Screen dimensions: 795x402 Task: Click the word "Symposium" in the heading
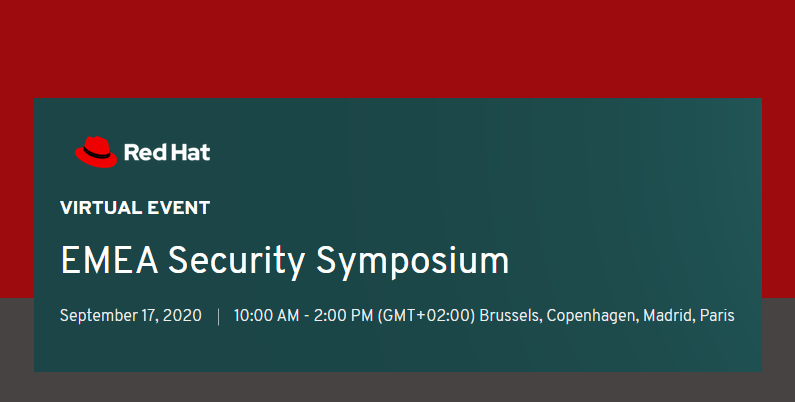point(412,262)
